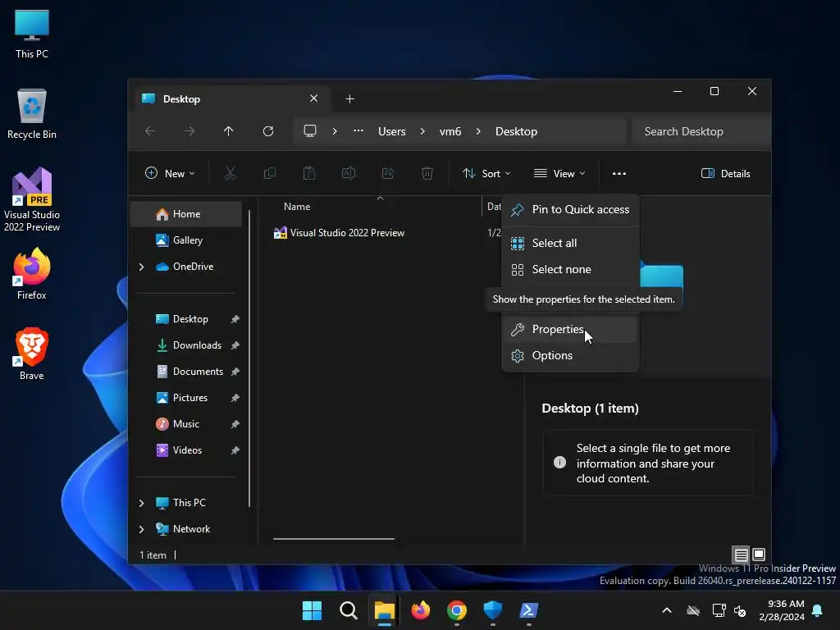Open taskbar Search

coord(348,610)
